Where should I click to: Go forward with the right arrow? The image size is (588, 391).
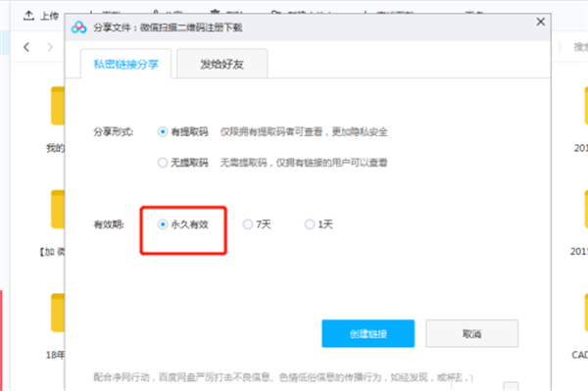tap(50, 47)
